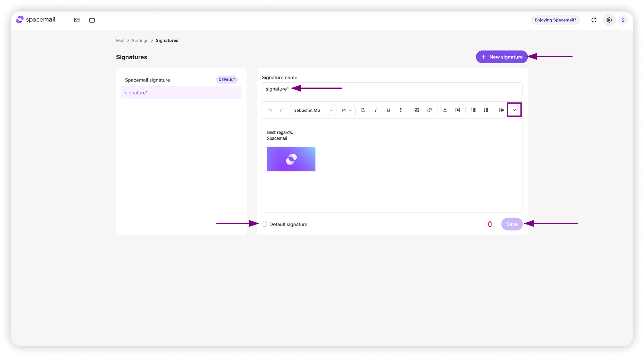Image resolution: width=644 pixels, height=357 pixels.
Task: Open text color picker
Action: coord(445,110)
